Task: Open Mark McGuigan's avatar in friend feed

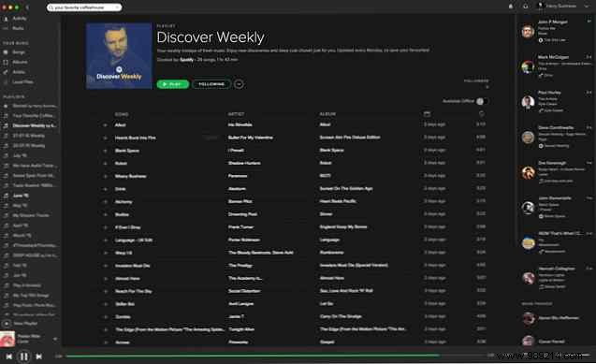Action: pyautogui.click(x=528, y=66)
